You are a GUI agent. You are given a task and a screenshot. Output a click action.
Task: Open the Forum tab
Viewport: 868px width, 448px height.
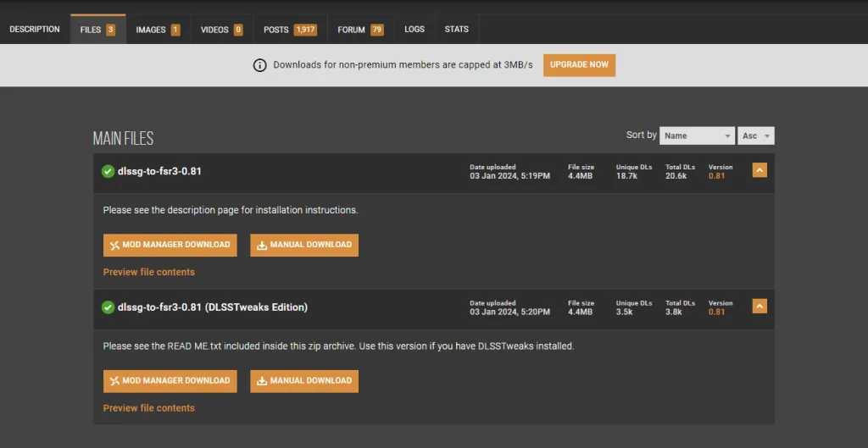tap(360, 30)
